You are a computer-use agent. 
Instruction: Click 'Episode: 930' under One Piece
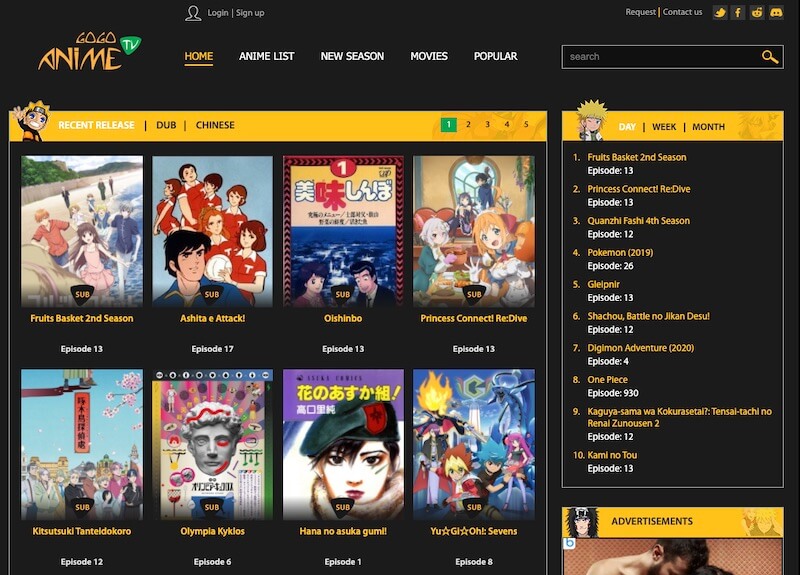pos(613,393)
